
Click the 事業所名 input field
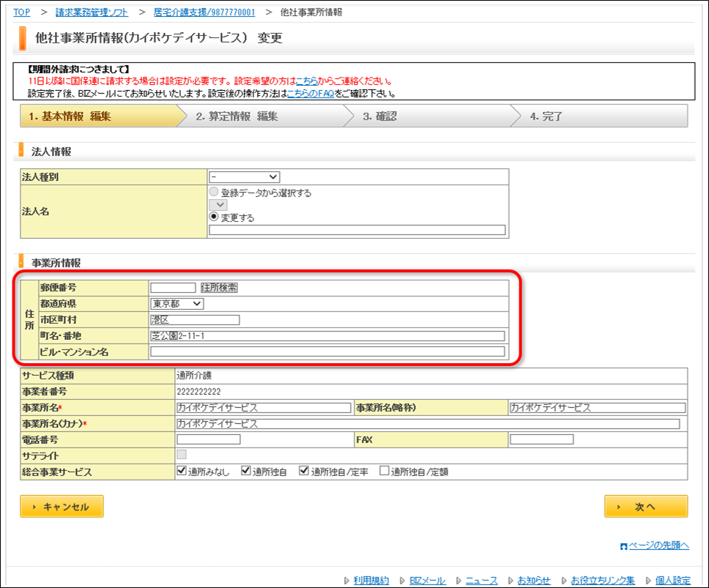coord(264,408)
